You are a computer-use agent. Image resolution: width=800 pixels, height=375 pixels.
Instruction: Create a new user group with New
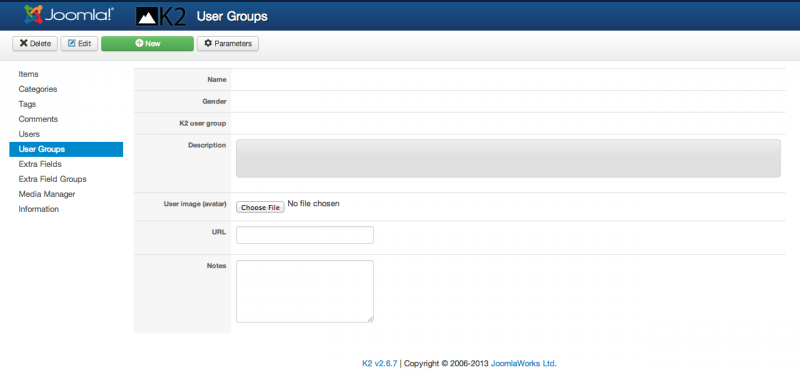point(147,43)
